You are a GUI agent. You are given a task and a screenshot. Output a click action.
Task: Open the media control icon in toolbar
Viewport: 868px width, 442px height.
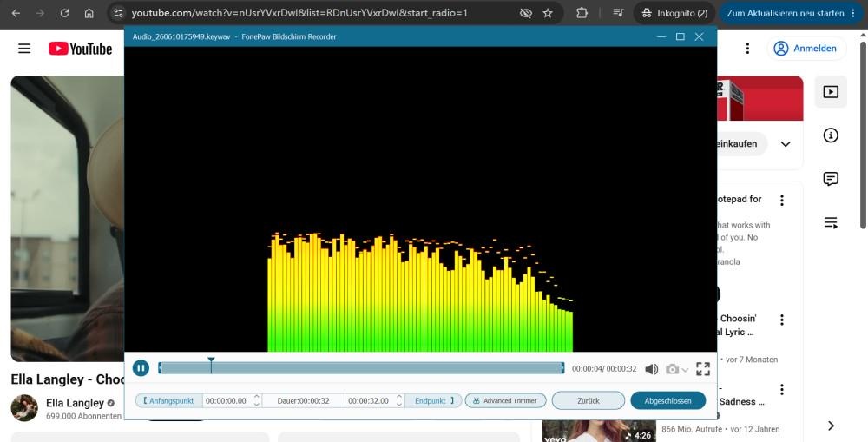click(618, 13)
